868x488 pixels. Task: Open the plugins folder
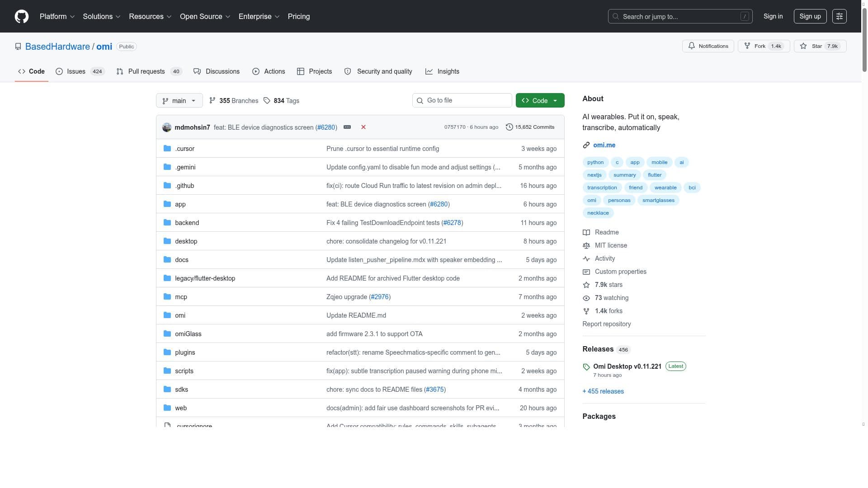185,352
